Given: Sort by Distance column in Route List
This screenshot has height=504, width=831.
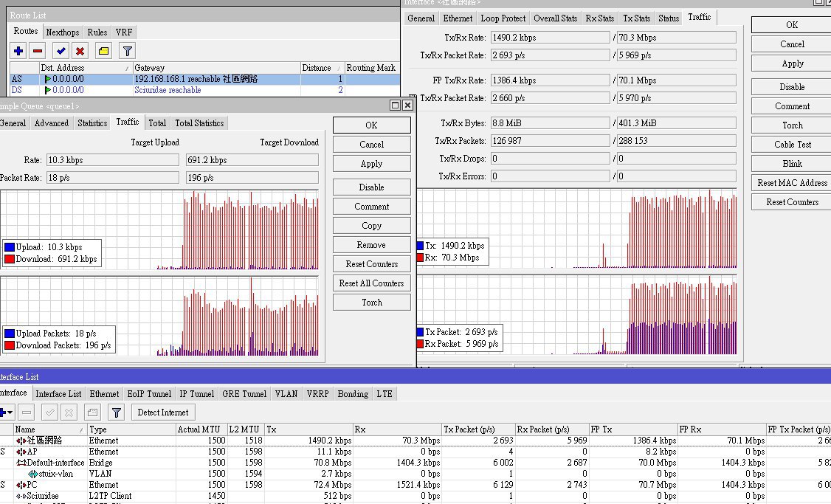Looking at the screenshot, I should tap(323, 68).
